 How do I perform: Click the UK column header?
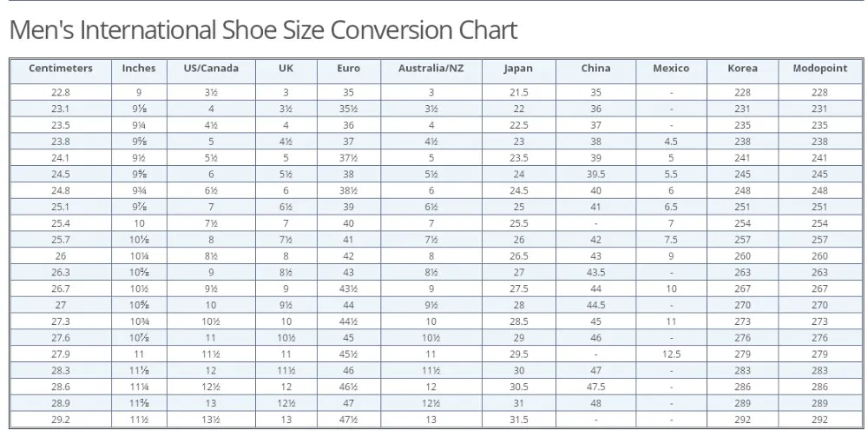[286, 69]
